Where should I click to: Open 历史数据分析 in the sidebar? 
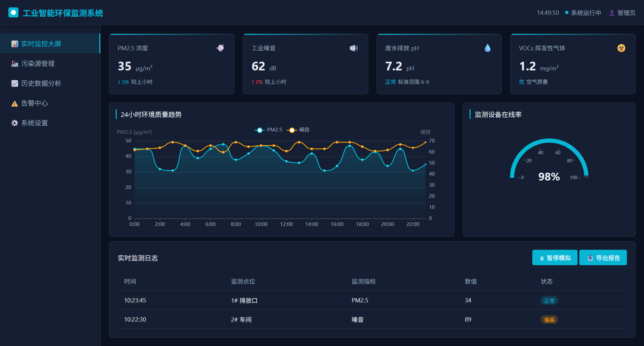pyautogui.click(x=41, y=83)
